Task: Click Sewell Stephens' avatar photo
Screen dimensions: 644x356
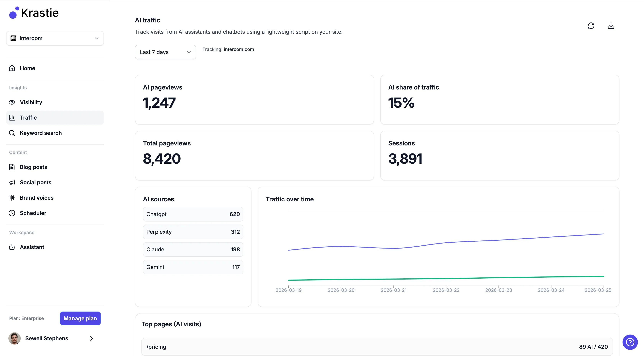Action: (x=15, y=338)
